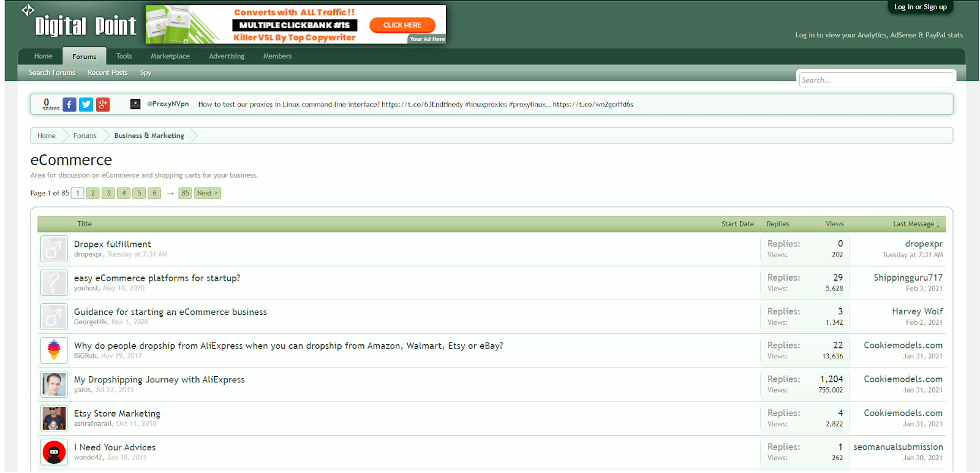Viewport: 980px width, 473px height.
Task: Select page 1 in pagination
Action: 78,193
